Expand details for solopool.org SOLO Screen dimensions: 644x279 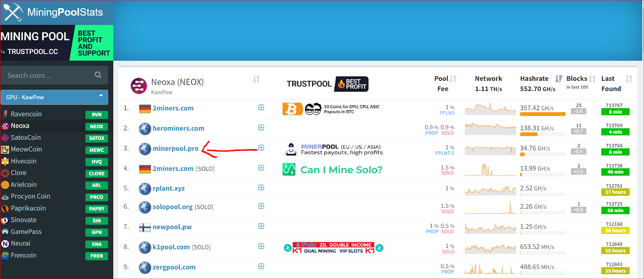(x=261, y=206)
